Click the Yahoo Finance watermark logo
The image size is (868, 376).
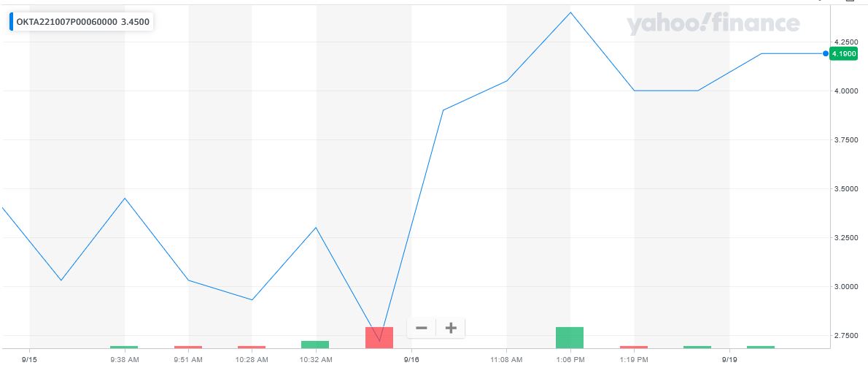click(713, 25)
